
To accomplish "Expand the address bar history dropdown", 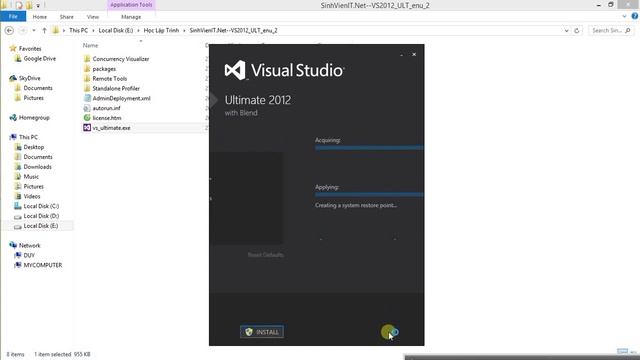I will [x=567, y=31].
